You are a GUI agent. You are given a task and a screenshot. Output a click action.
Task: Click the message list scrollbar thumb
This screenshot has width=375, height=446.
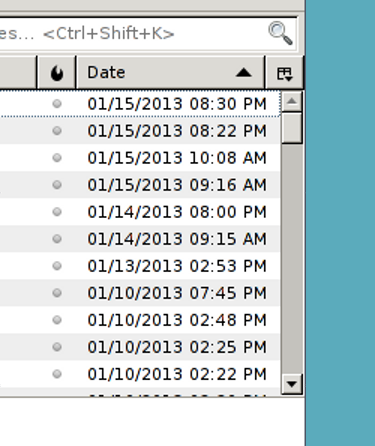click(x=292, y=128)
